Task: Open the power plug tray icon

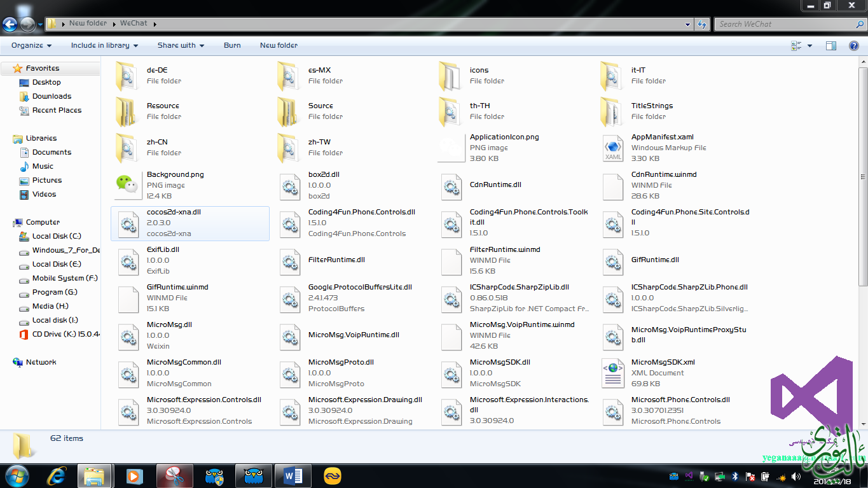Action: 765,476
